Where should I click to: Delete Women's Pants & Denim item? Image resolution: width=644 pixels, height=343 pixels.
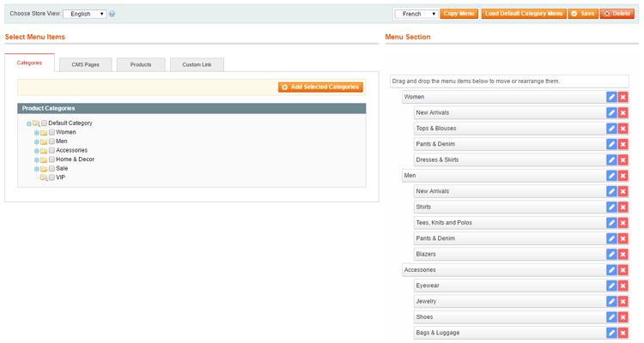coord(623,144)
